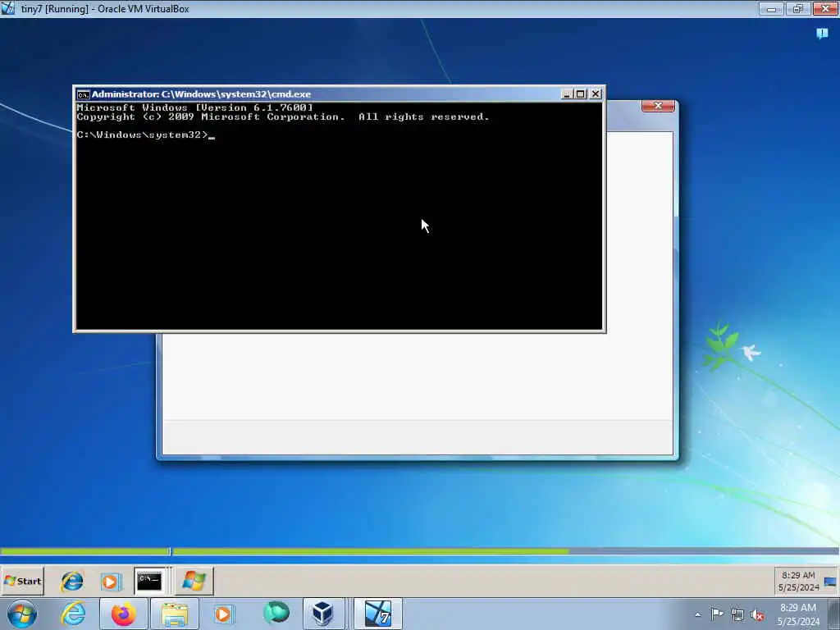Minimize the cmd.exe window
The height and width of the screenshot is (630, 840).
pyautogui.click(x=567, y=94)
